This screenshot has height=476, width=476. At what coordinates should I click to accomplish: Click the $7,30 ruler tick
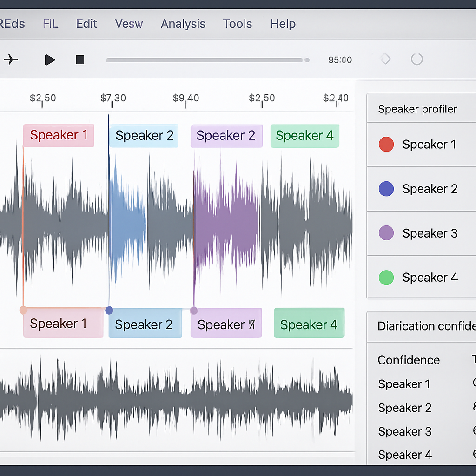click(x=113, y=99)
